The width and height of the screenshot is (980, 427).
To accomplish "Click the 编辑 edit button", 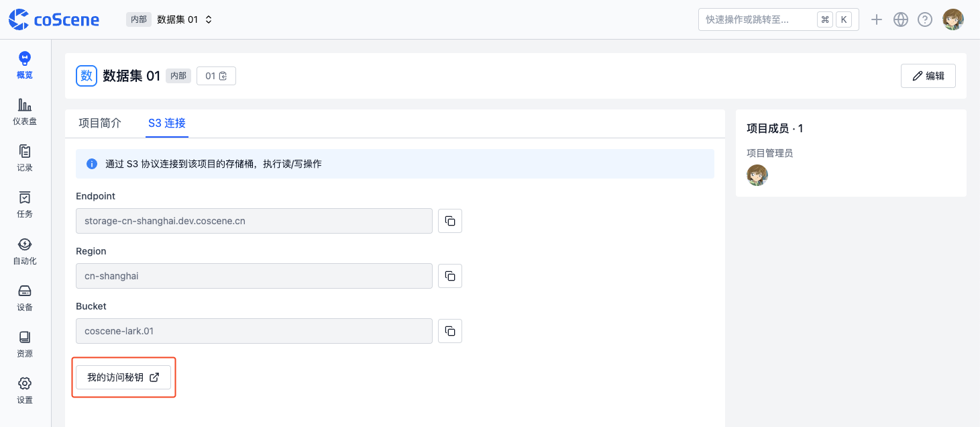I will point(928,76).
